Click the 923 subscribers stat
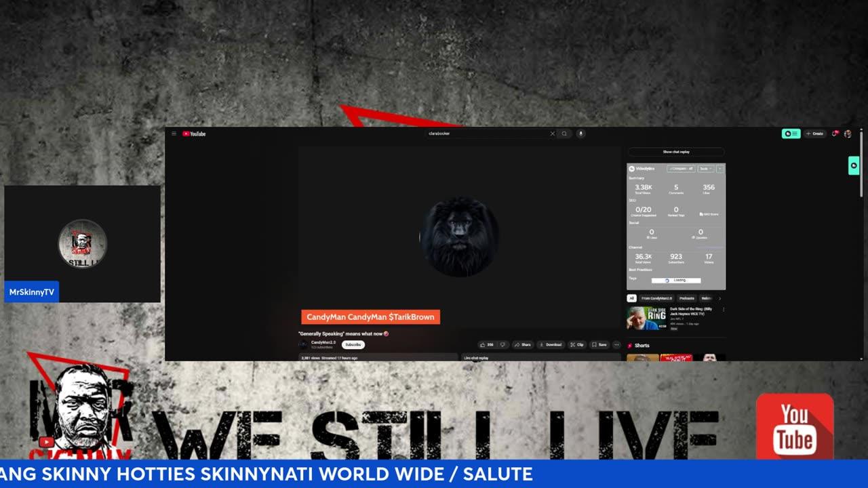 (x=676, y=258)
